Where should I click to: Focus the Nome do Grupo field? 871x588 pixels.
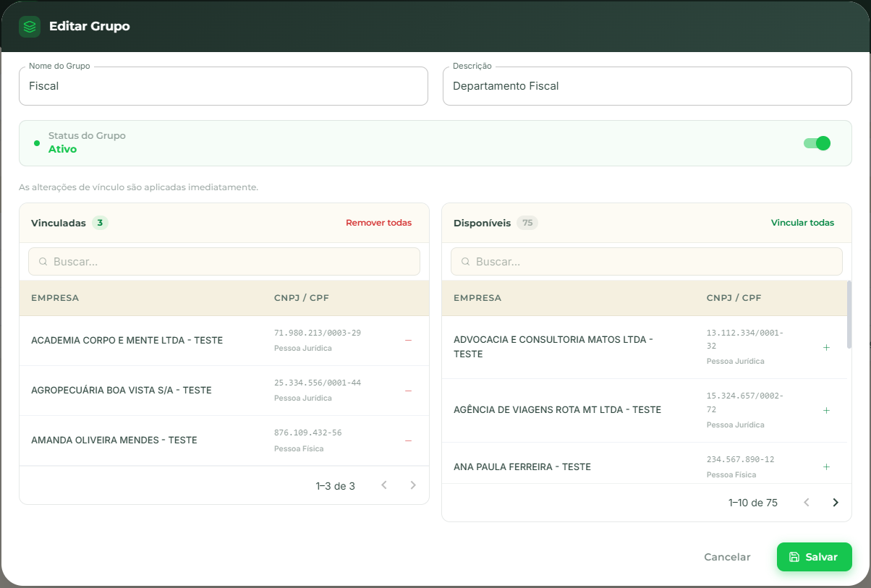pos(224,86)
